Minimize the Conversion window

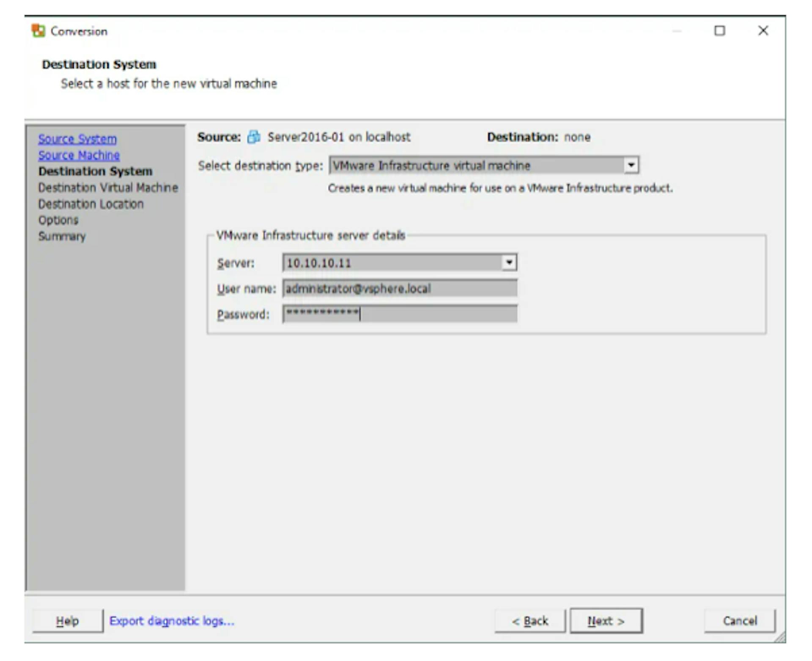pyautogui.click(x=677, y=31)
